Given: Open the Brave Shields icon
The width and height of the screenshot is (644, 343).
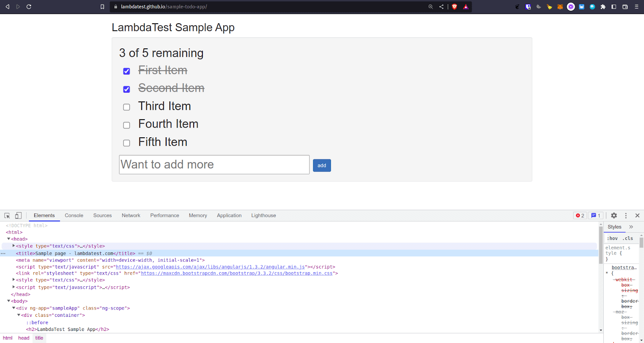Looking at the screenshot, I should coord(454,7).
